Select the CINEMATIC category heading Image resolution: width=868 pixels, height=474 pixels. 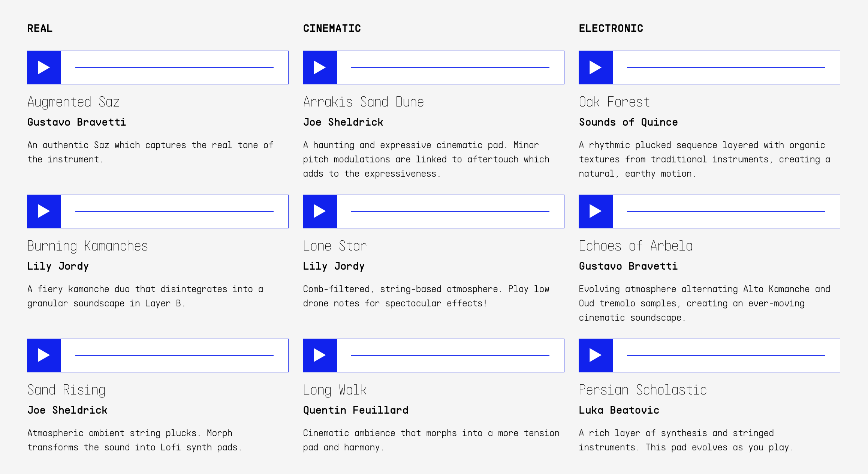pos(332,28)
